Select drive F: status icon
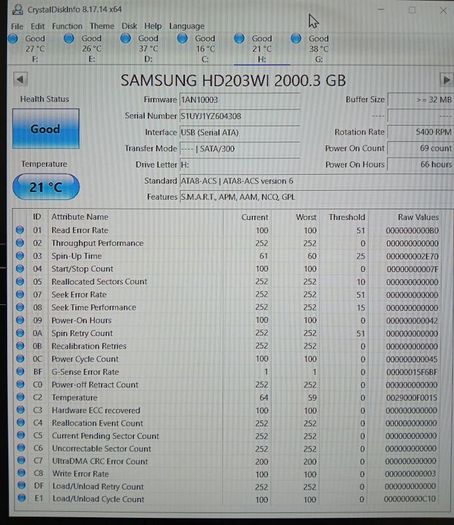This screenshot has width=454, height=525. pyautogui.click(x=13, y=39)
